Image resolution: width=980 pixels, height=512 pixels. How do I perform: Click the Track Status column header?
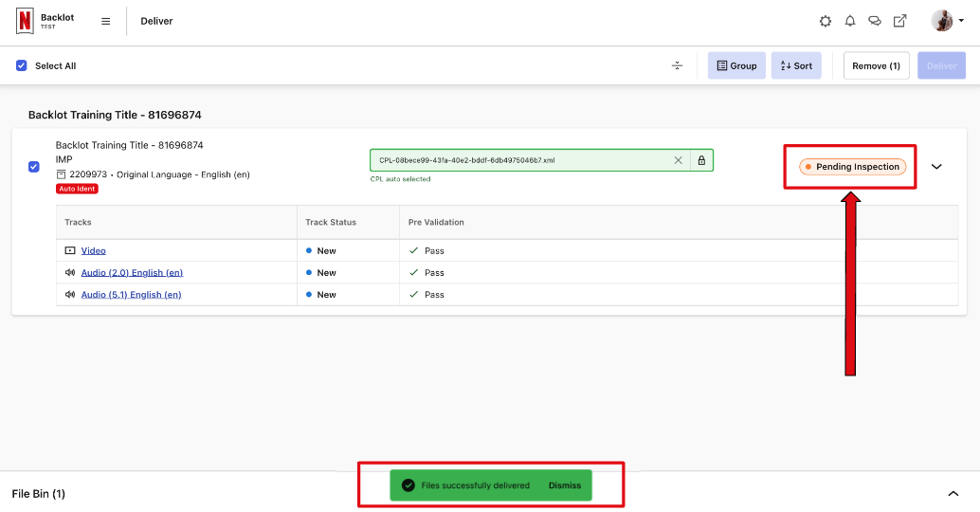331,222
